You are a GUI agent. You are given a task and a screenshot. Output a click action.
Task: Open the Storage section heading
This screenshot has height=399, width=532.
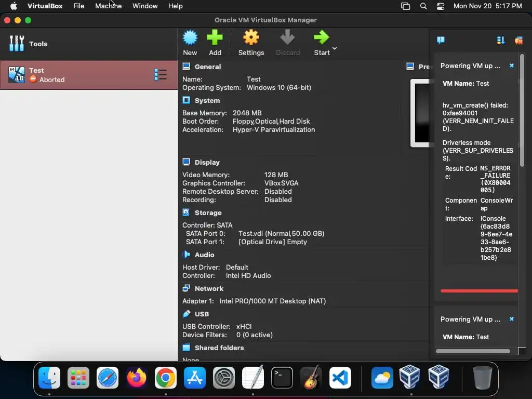tap(208, 212)
